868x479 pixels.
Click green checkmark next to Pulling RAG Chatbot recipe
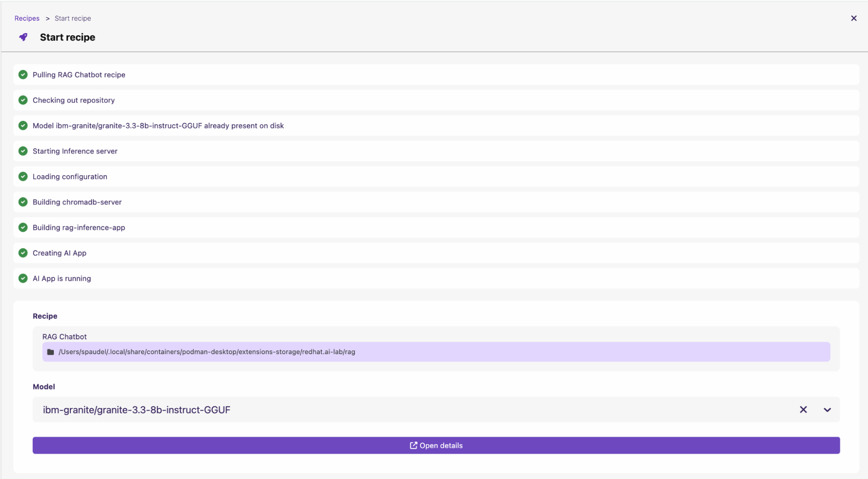click(23, 75)
